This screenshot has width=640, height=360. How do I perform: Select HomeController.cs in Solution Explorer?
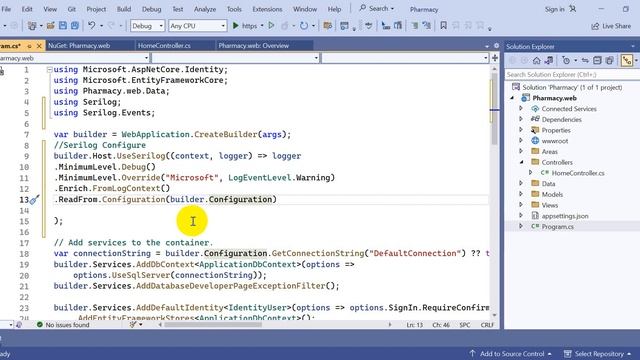coord(578,173)
